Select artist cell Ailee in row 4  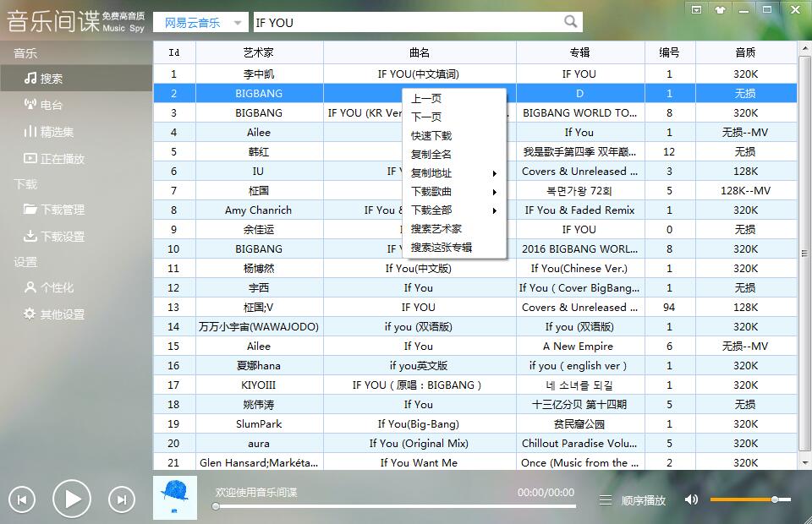[259, 133]
